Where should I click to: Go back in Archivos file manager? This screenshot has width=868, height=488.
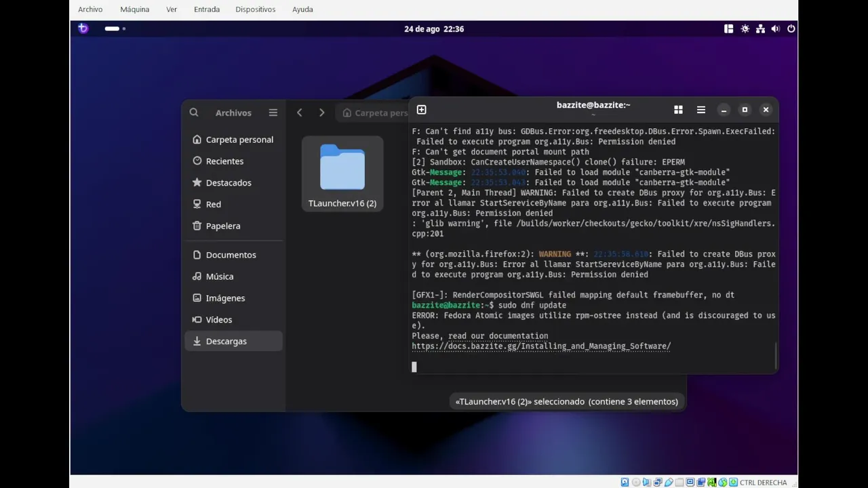pyautogui.click(x=299, y=113)
